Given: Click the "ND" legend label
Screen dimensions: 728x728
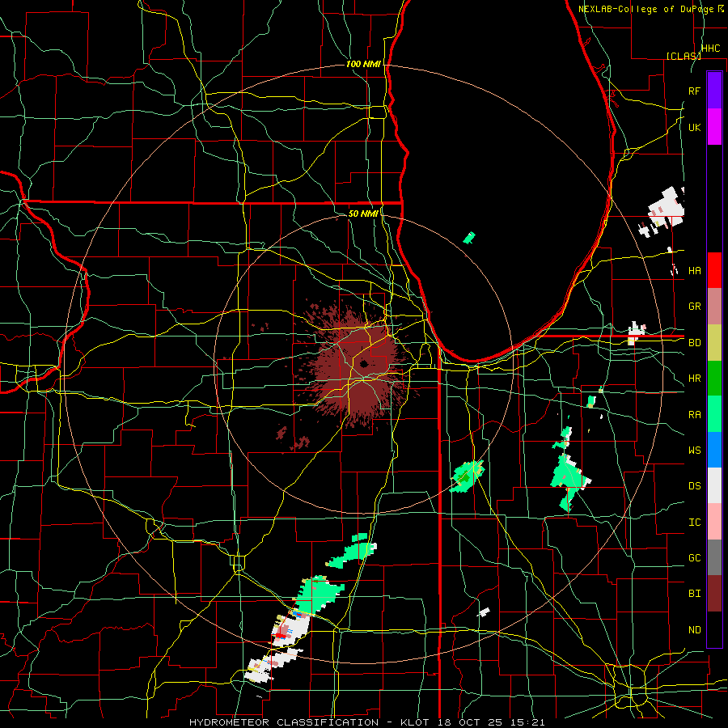Looking at the screenshot, I should tap(694, 630).
